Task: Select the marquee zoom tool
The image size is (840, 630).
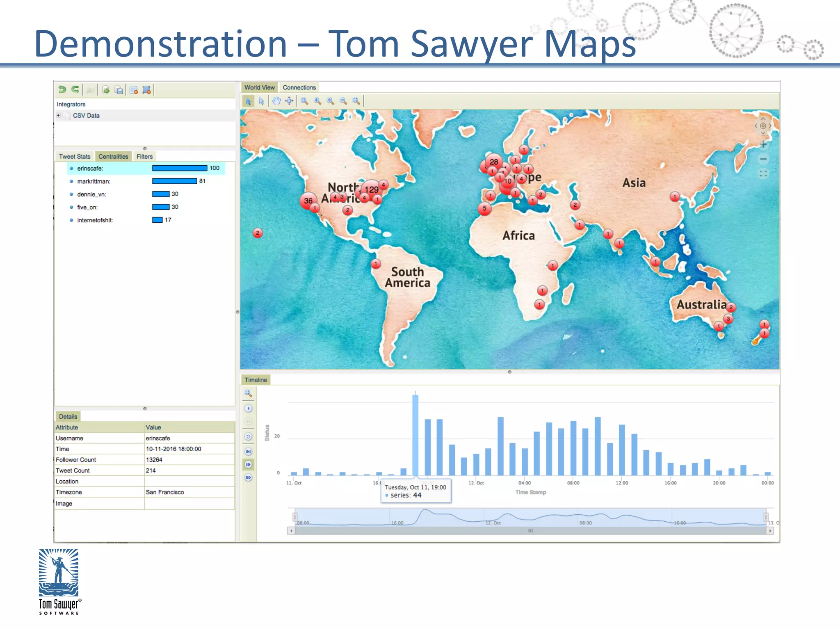Action: point(304,101)
